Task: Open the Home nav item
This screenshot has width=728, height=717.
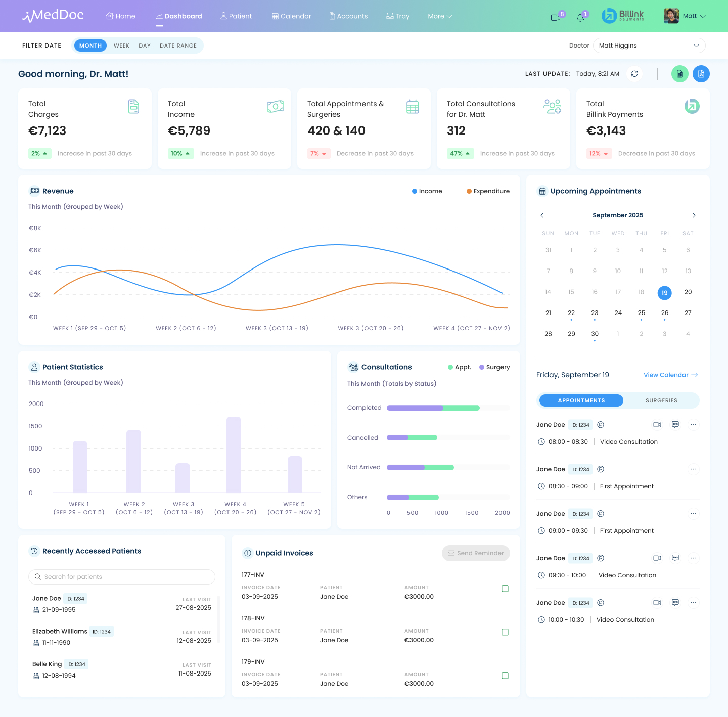Action: tap(120, 16)
